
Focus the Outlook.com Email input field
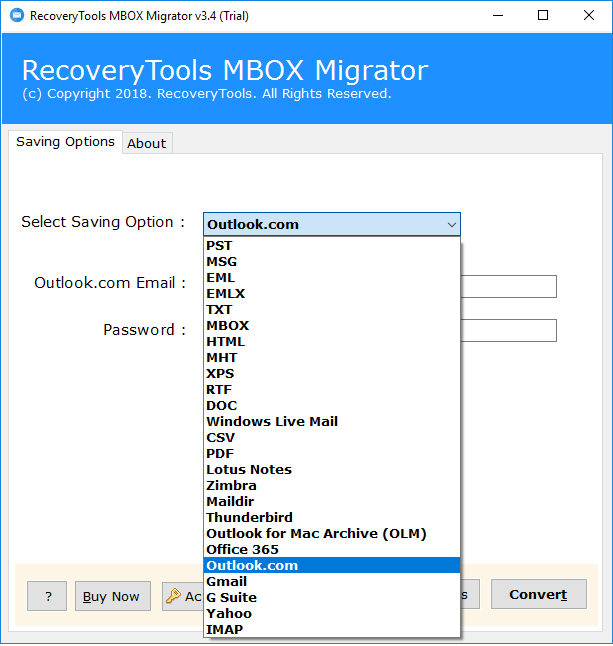click(508, 286)
